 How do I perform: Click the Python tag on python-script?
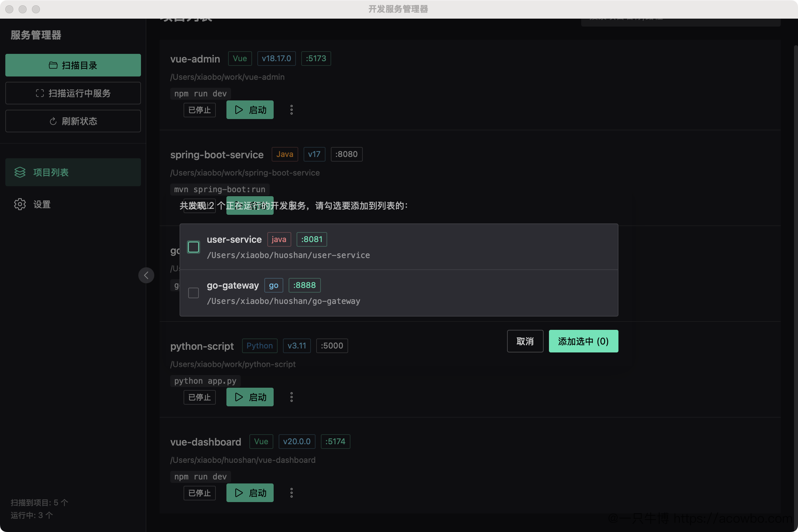pos(260,346)
